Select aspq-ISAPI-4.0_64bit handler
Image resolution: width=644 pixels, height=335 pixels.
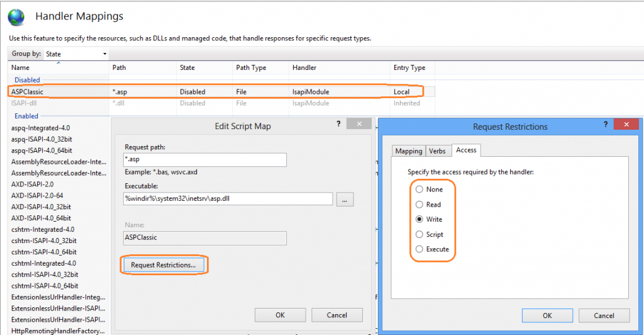[42, 150]
